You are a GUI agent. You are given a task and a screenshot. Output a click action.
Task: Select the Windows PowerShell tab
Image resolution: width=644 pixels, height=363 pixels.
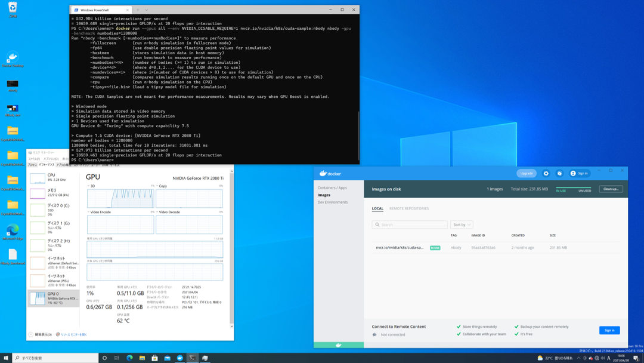[x=101, y=10]
